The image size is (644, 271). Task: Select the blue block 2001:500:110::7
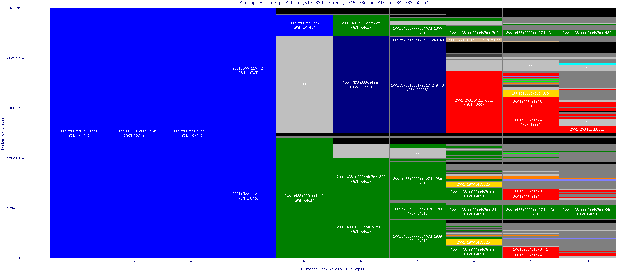click(x=304, y=25)
